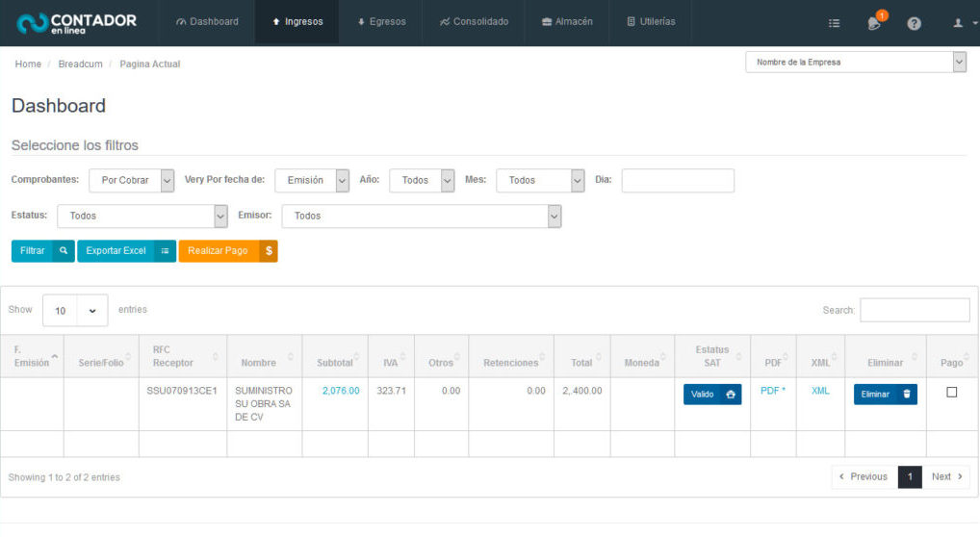The width and height of the screenshot is (980, 537).
Task: Sort table by Estatus SAT column
Action: (712, 356)
